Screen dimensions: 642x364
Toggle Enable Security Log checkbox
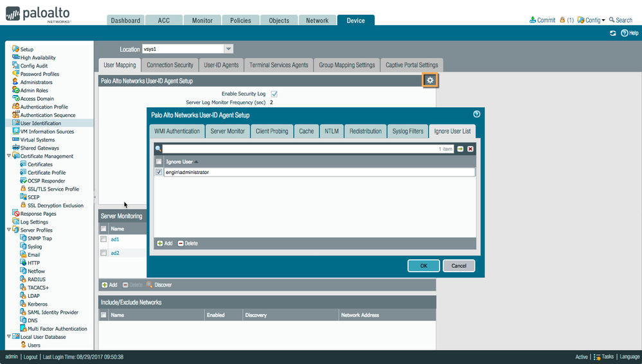click(x=274, y=94)
